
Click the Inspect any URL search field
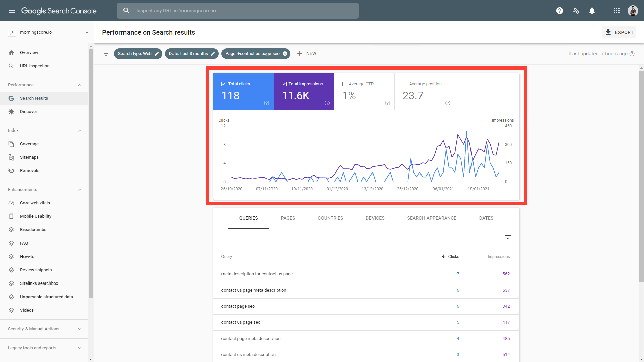[238, 11]
